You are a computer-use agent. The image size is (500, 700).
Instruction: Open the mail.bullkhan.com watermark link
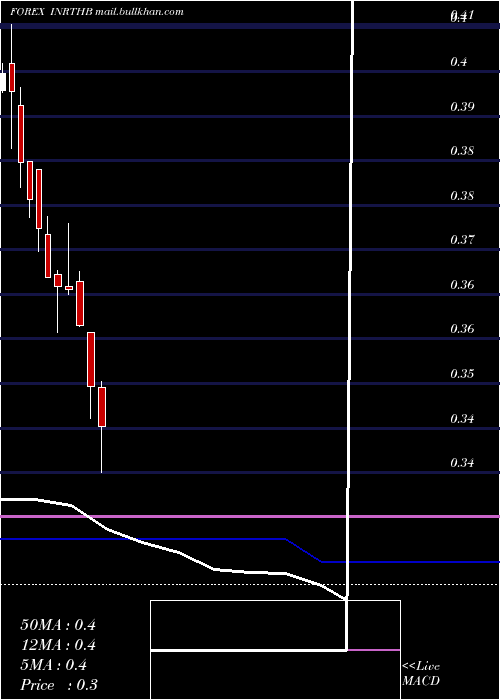click(x=139, y=12)
